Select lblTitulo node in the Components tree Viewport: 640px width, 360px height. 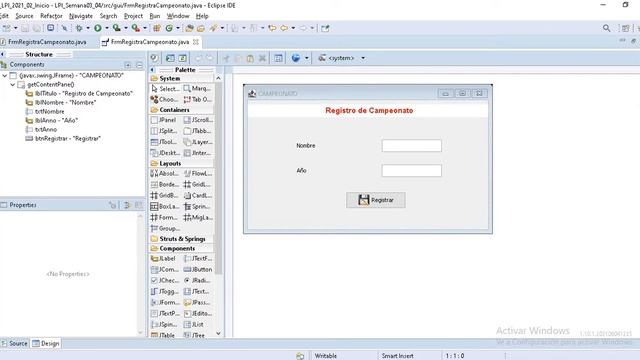click(79, 93)
